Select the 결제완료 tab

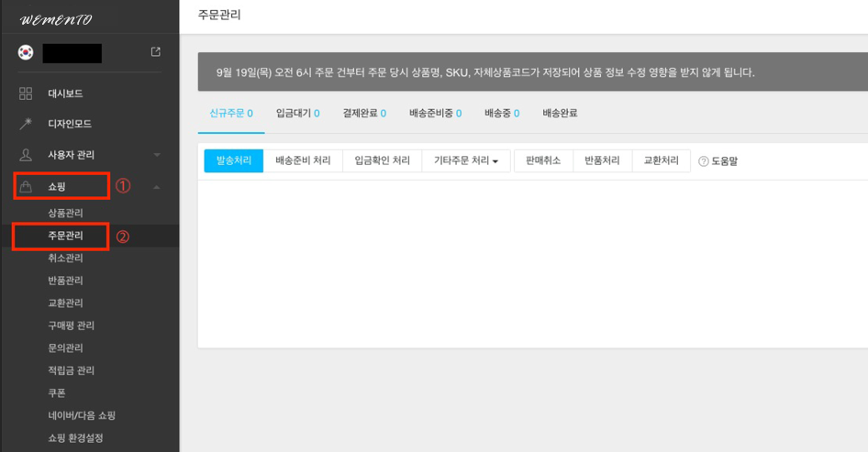(x=364, y=114)
